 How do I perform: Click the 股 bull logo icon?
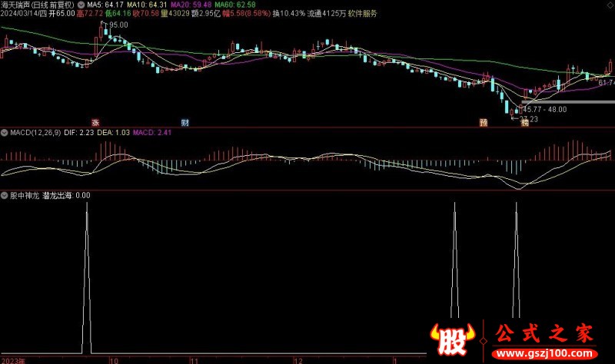(x=451, y=337)
